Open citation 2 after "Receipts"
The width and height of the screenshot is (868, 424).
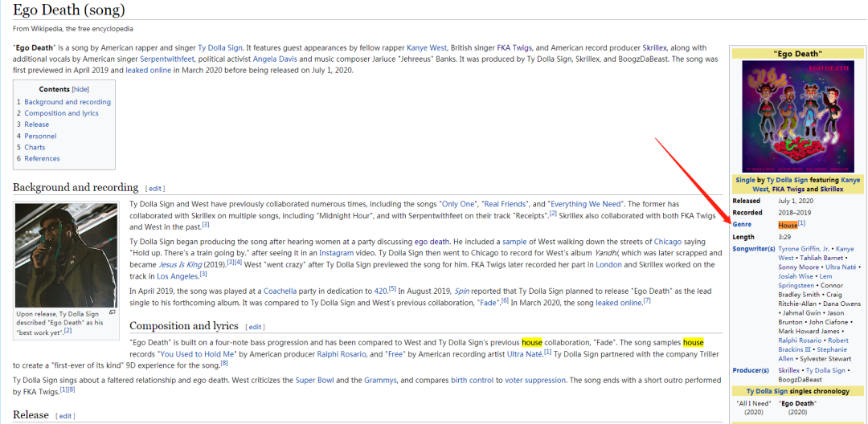coord(552,213)
